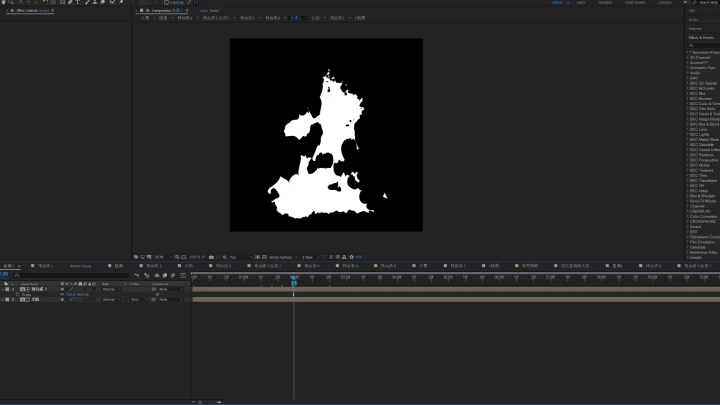Screen dimensions: 720x405
Task: Expand the 3D Channel effects category
Action: tap(688, 57)
